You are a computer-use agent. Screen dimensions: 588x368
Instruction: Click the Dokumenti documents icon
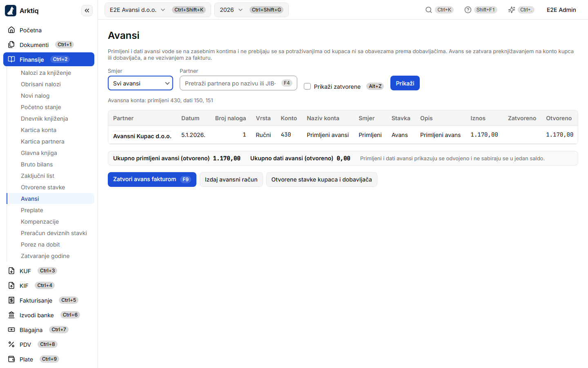pyautogui.click(x=11, y=45)
